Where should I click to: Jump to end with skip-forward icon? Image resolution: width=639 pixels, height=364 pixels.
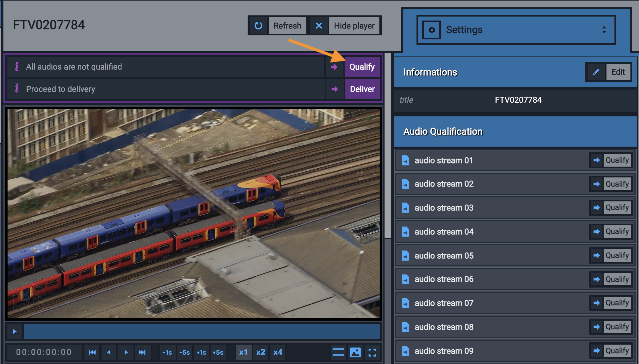pyautogui.click(x=142, y=352)
